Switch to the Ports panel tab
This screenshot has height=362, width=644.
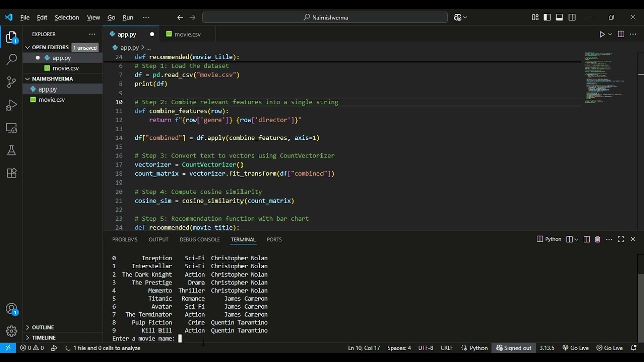click(x=274, y=239)
